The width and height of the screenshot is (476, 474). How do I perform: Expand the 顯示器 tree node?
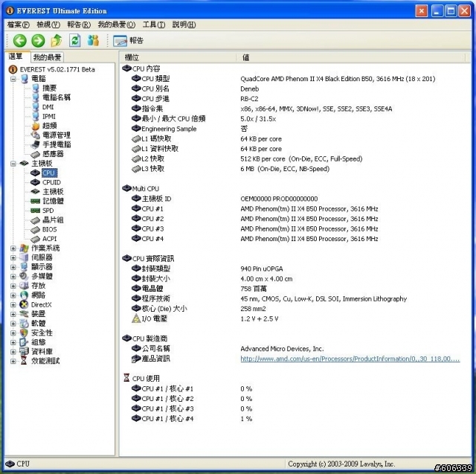point(13,267)
